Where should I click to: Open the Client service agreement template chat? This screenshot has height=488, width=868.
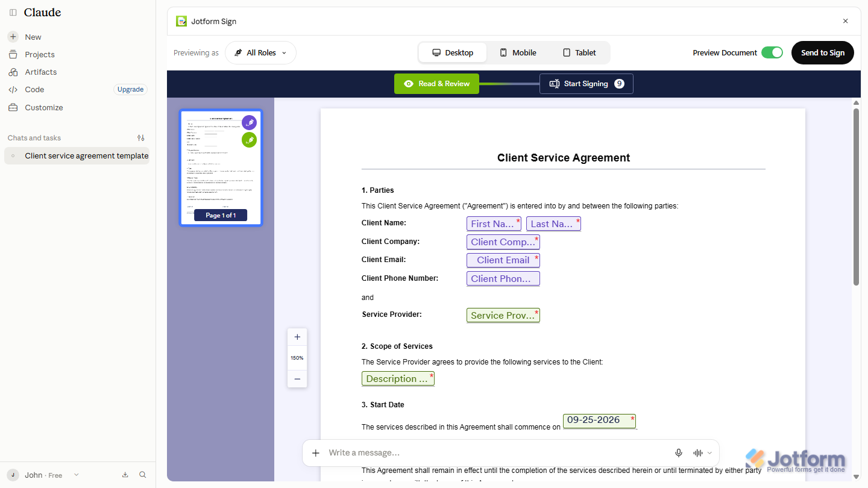coord(77,155)
